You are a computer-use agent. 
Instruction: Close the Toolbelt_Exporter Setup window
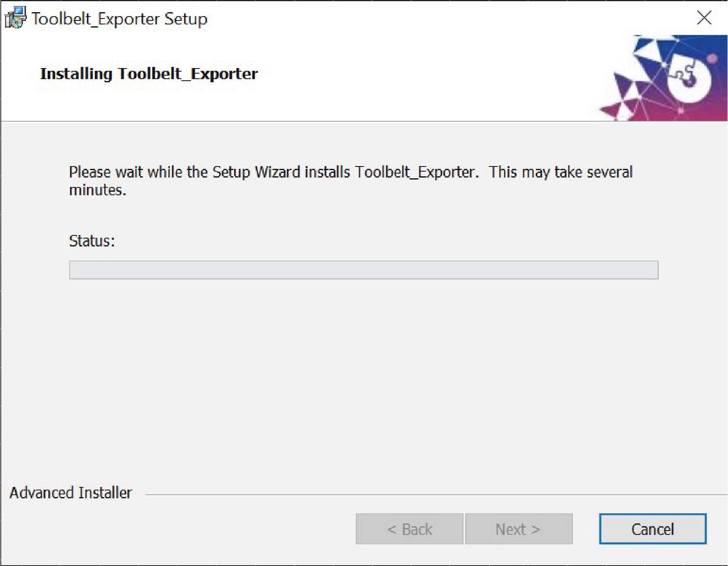[x=704, y=18]
